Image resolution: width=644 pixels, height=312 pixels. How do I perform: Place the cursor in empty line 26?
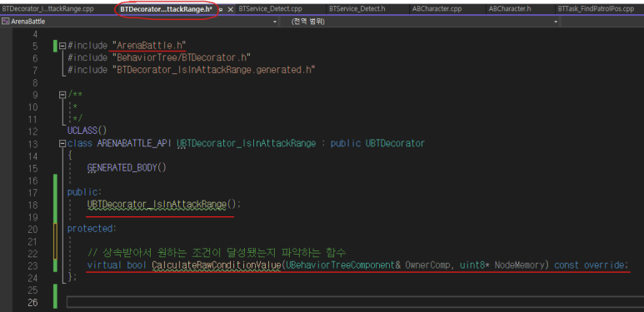[355, 303]
